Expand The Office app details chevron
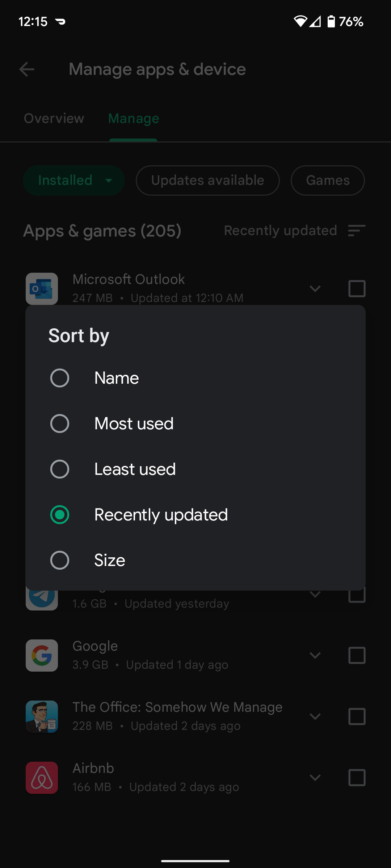The height and width of the screenshot is (868, 391). click(315, 716)
